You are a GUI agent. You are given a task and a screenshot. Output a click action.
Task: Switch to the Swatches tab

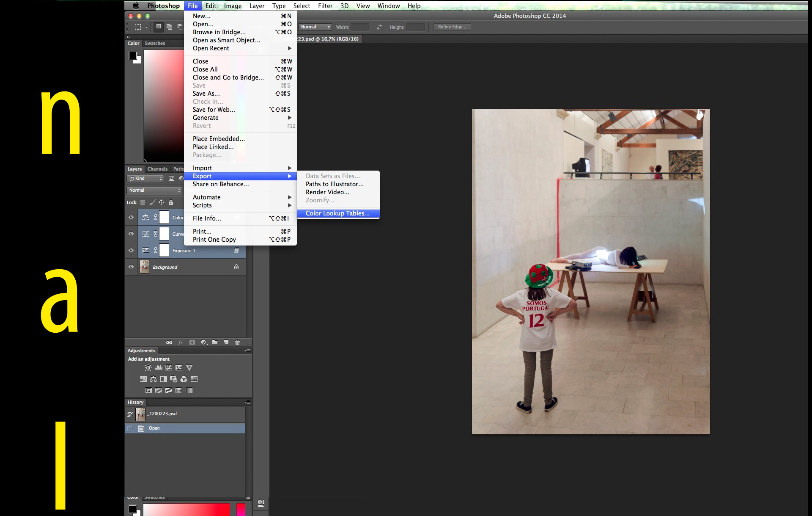155,43
